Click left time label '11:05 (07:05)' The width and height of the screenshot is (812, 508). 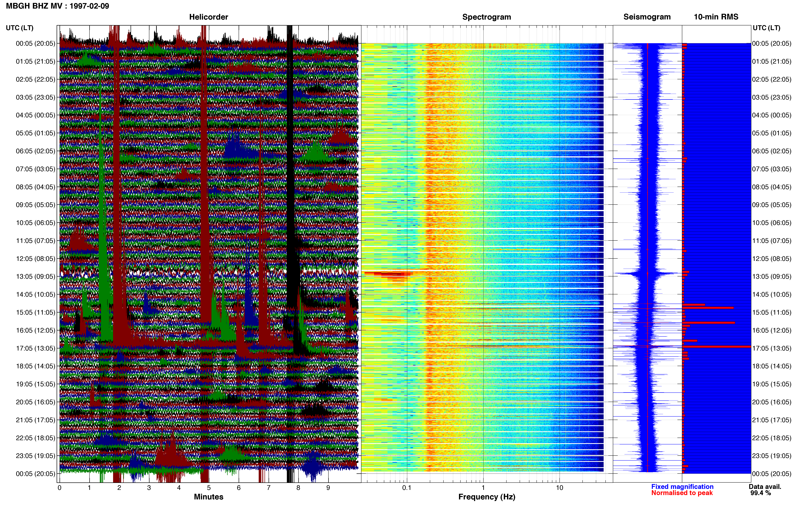point(35,240)
